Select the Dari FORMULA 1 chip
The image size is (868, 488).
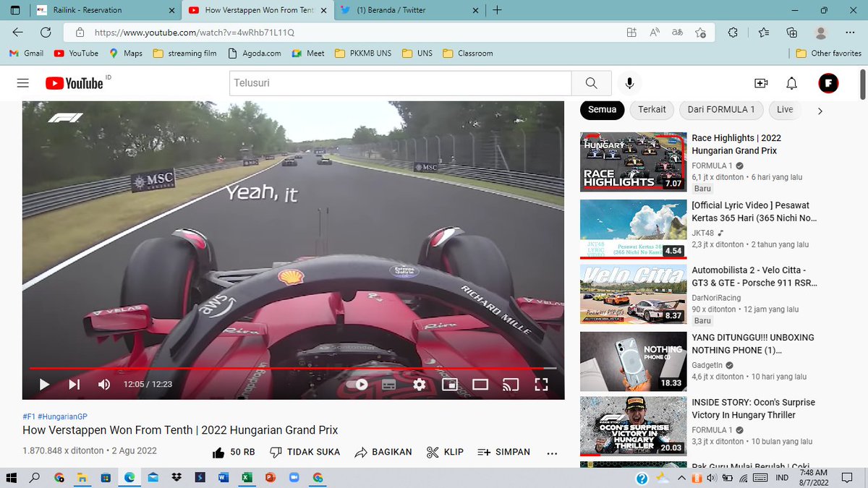pos(721,110)
